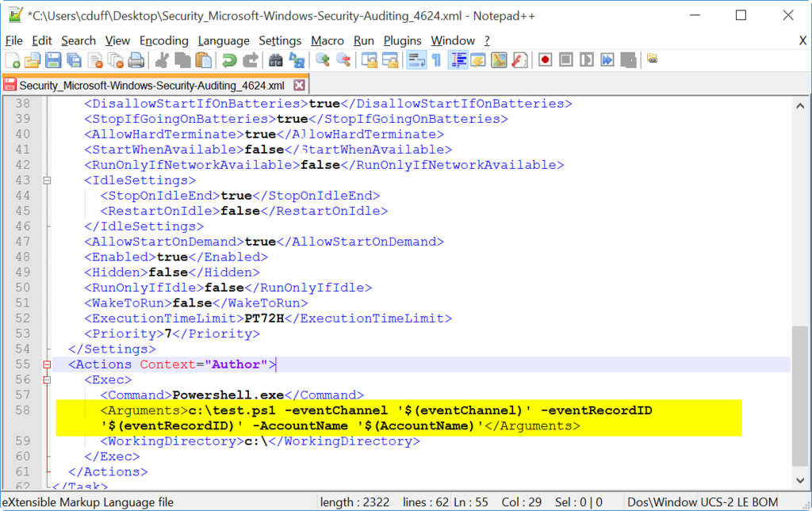Open the Plugins menu

pos(402,40)
